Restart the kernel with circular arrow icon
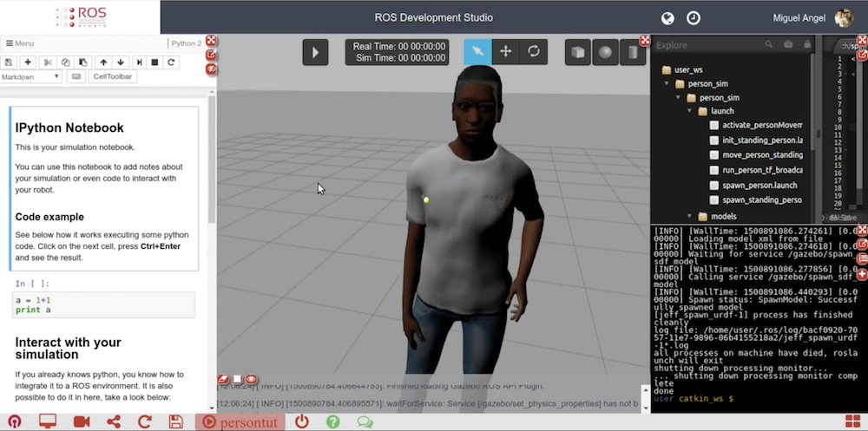 [x=171, y=62]
